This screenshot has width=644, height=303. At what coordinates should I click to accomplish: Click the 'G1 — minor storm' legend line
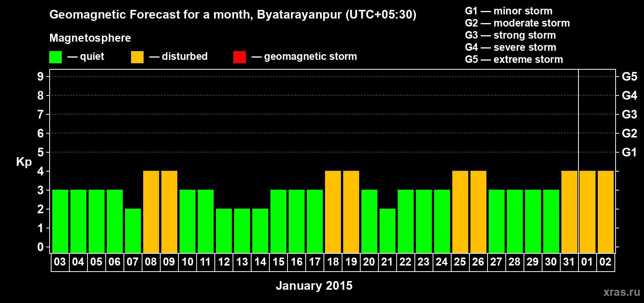pyautogui.click(x=509, y=11)
